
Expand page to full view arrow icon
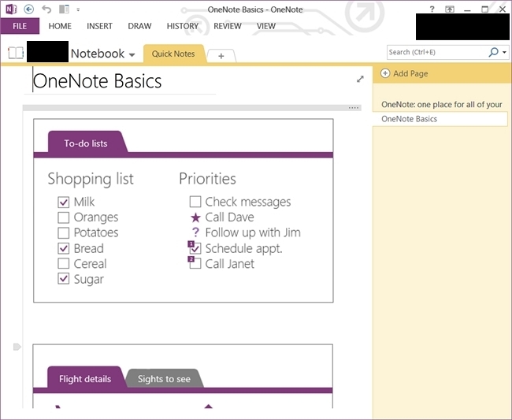(x=360, y=79)
